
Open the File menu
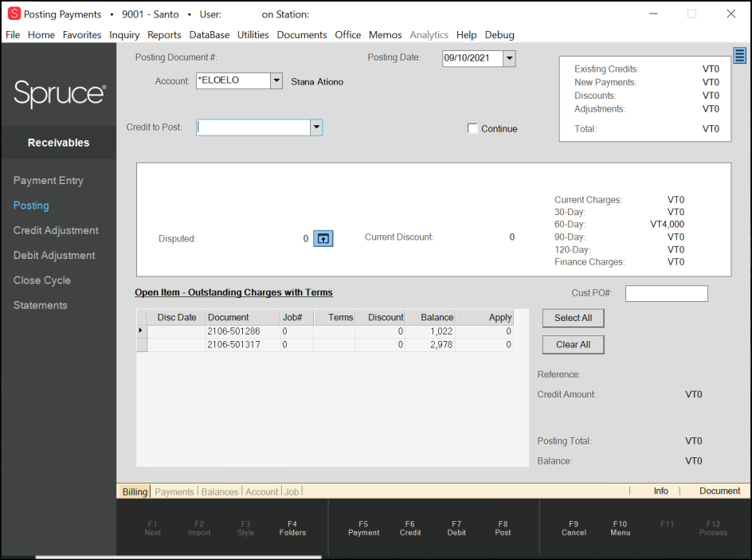click(13, 35)
